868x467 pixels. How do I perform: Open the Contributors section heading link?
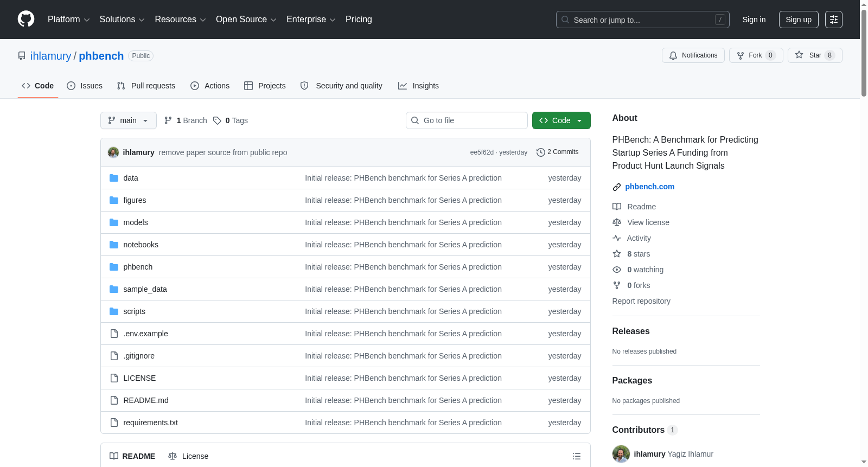(645, 430)
